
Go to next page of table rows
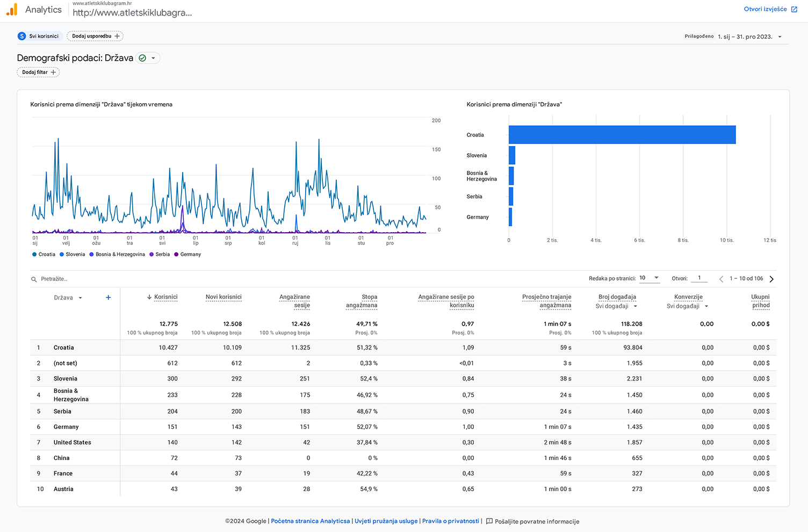(x=771, y=279)
